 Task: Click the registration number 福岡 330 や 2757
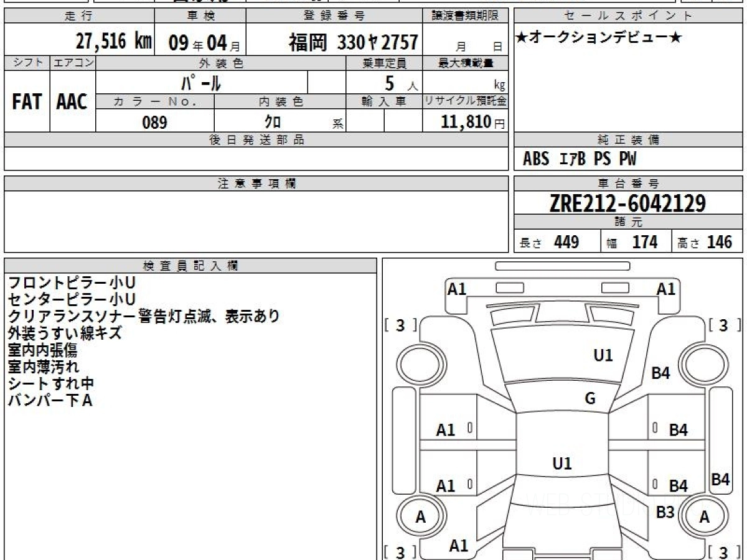[352, 42]
